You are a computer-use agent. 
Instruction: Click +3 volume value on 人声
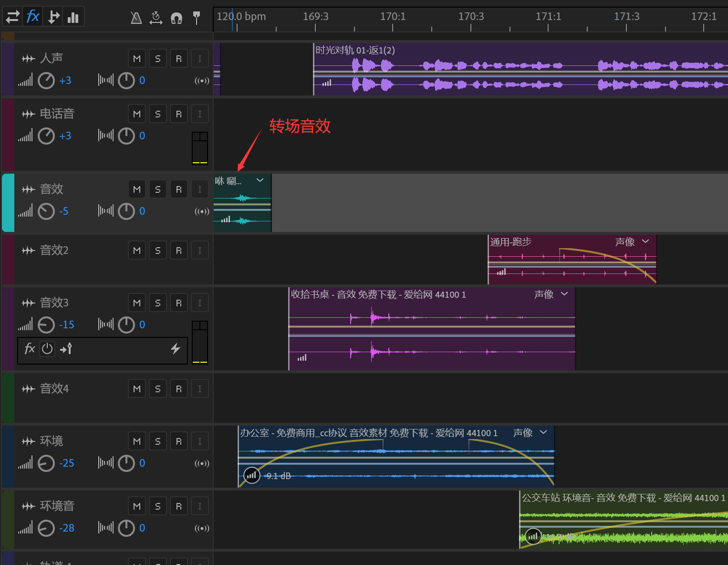65,81
